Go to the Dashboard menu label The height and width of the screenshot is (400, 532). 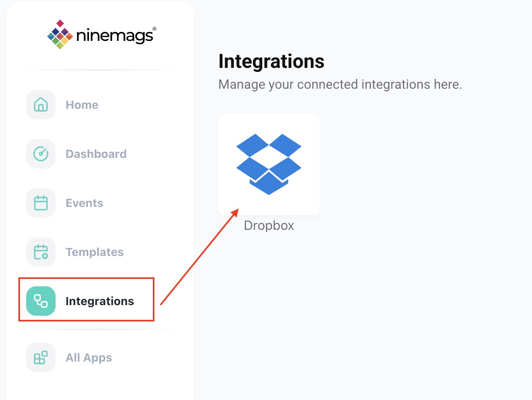pyautogui.click(x=96, y=154)
